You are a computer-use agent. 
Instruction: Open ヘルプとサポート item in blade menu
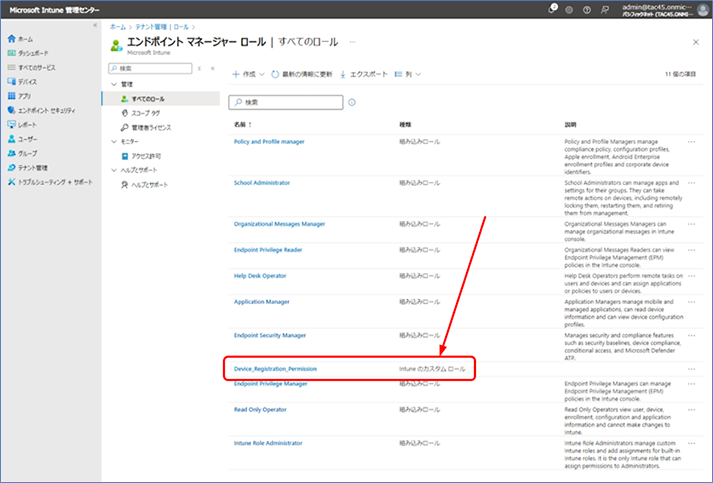[x=145, y=185]
